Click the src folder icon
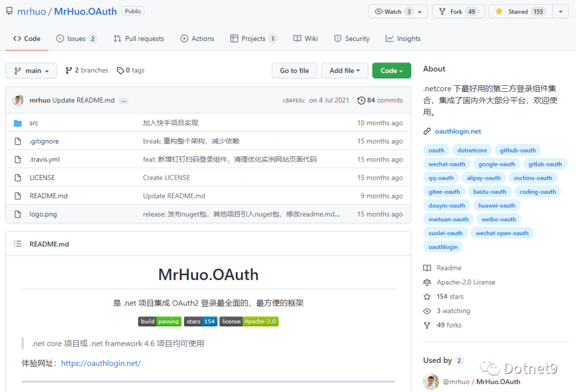 click(18, 123)
